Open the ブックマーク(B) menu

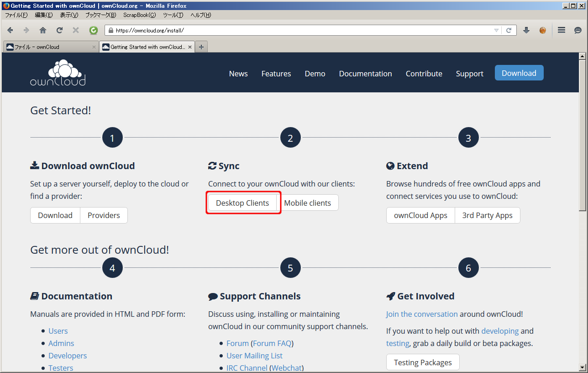coord(101,15)
